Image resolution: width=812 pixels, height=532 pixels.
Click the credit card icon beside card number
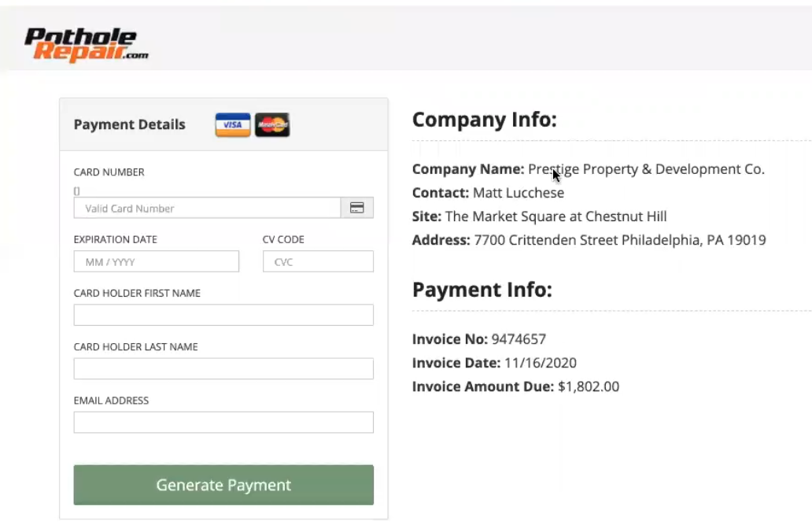tap(356, 208)
